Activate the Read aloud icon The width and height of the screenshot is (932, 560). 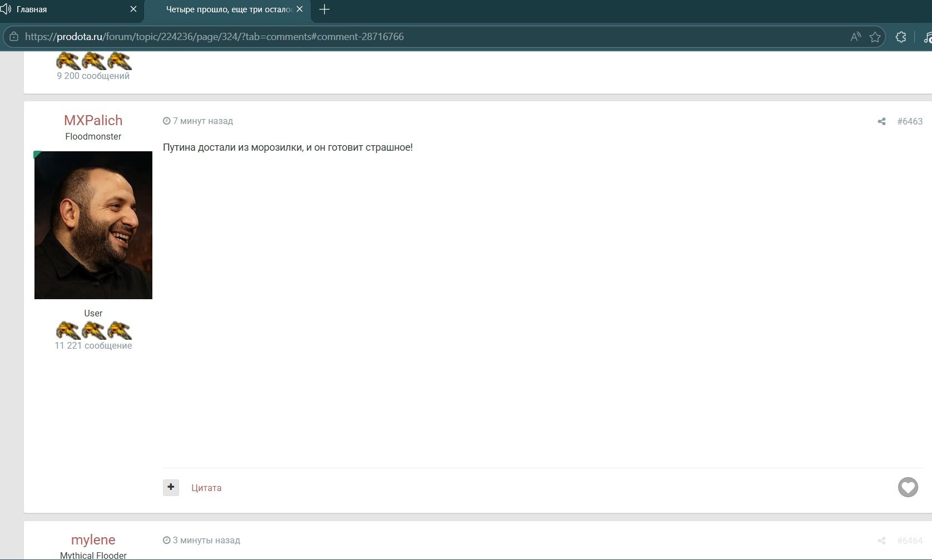855,37
